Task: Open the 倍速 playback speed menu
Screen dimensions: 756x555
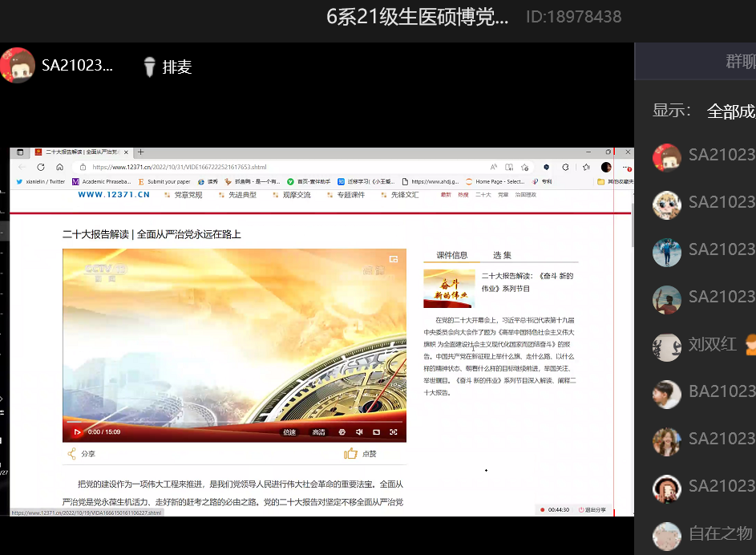Action: pos(289,432)
